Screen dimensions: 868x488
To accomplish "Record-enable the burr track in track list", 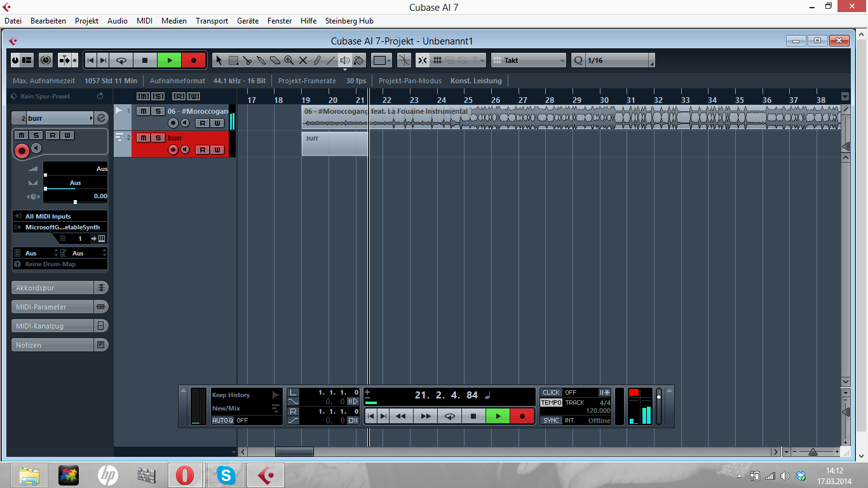I will pos(173,149).
